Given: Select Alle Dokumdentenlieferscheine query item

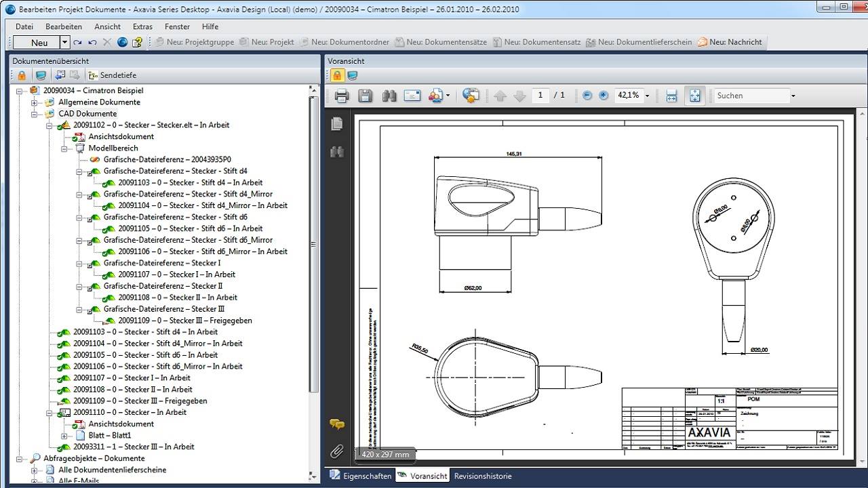Looking at the screenshot, I should (112, 470).
